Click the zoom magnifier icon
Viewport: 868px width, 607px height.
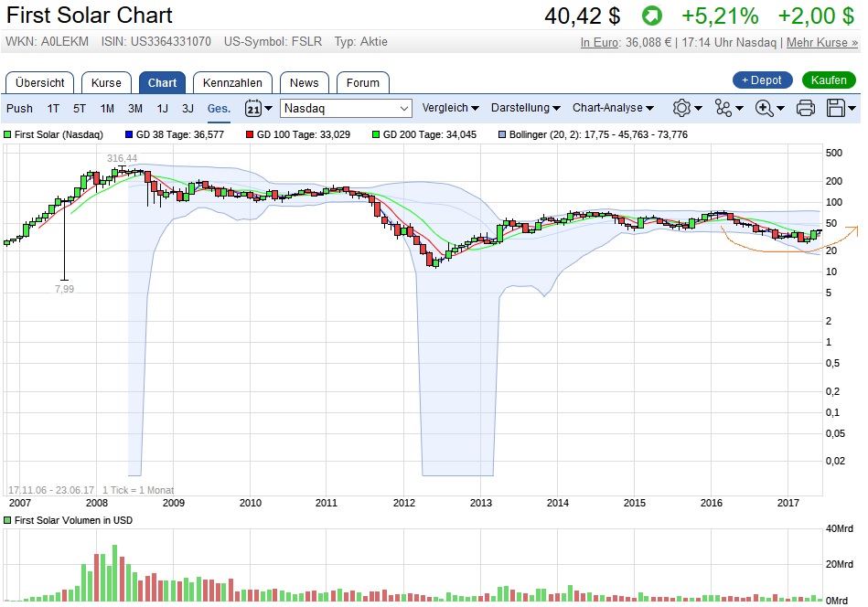[765, 108]
